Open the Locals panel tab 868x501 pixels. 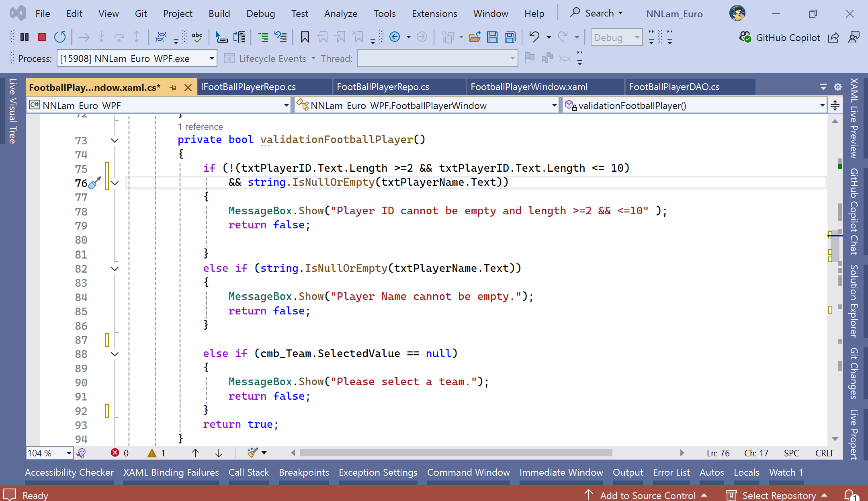tap(746, 472)
